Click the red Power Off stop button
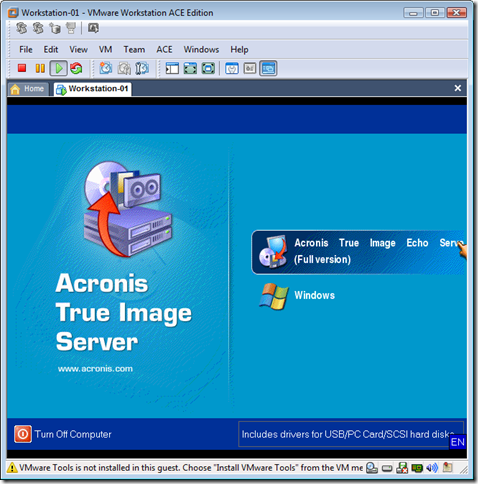This screenshot has width=478, height=484. pos(22,68)
